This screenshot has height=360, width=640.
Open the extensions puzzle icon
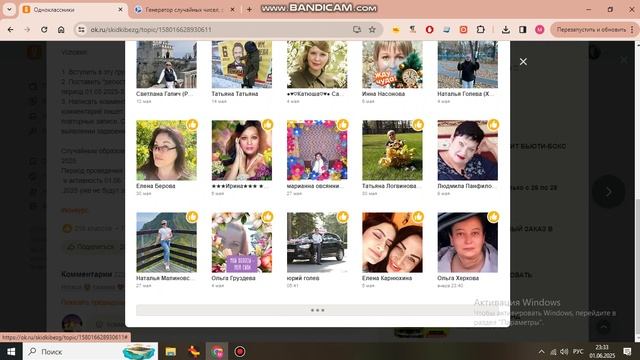point(480,29)
